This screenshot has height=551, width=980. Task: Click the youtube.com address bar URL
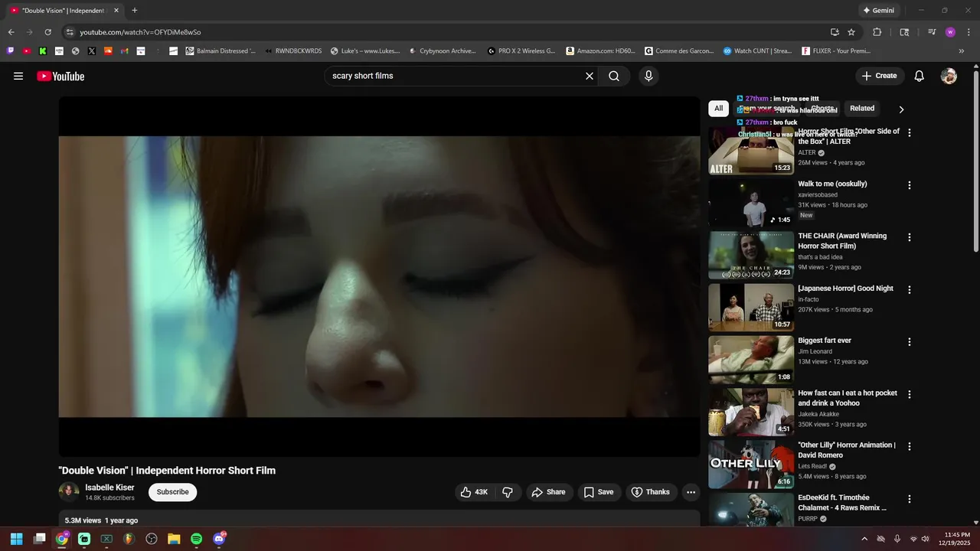[140, 32]
